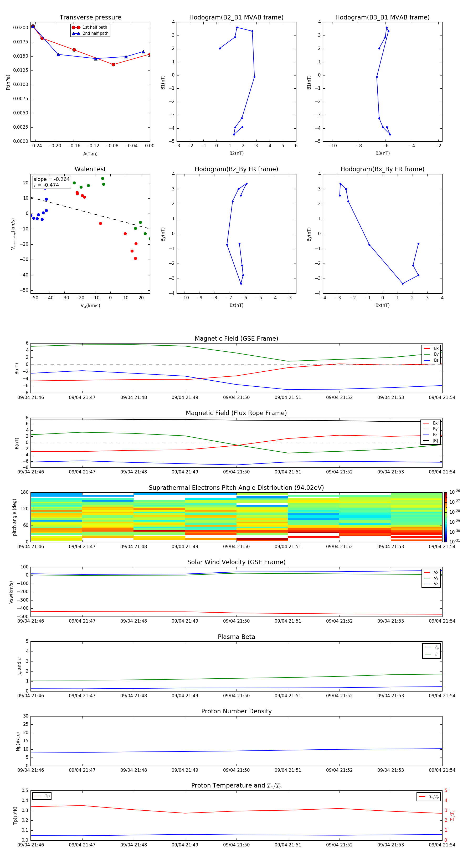Select the Vy entry in velocity legend

(431, 578)
